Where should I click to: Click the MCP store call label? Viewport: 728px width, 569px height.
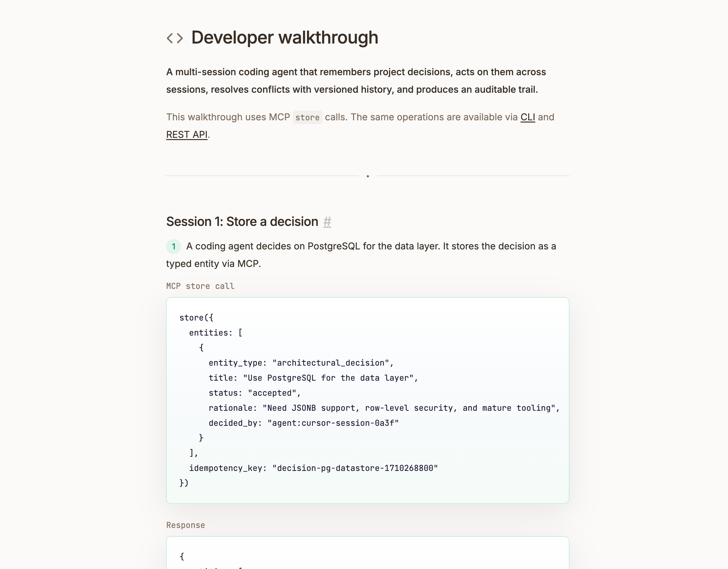pos(200,286)
